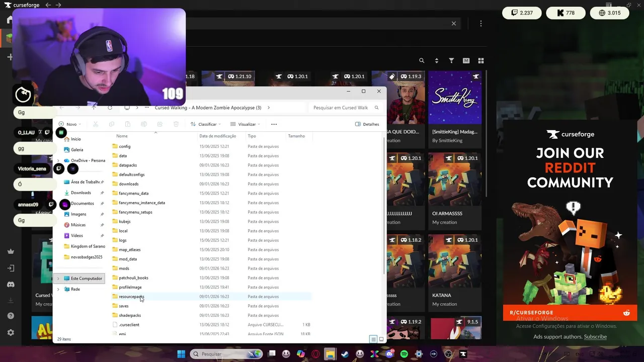Click the Subscribe link under the ad

click(x=595, y=337)
